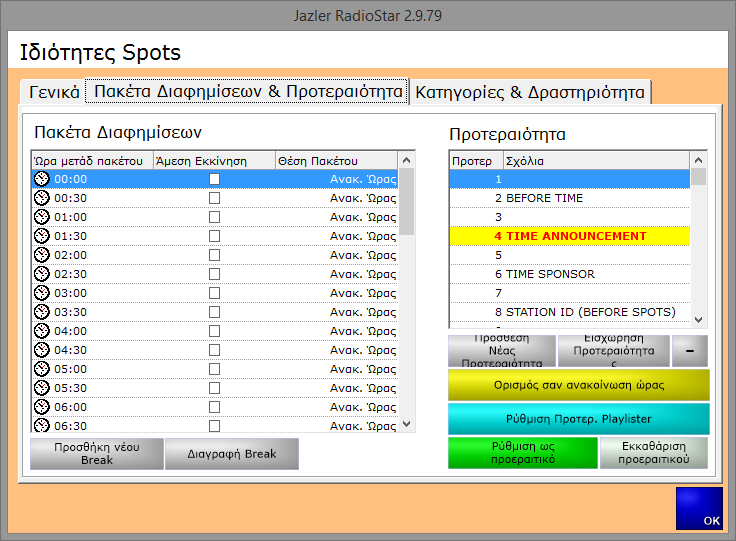736x541 pixels.
Task: Select priority row 5
Action: click(570, 255)
